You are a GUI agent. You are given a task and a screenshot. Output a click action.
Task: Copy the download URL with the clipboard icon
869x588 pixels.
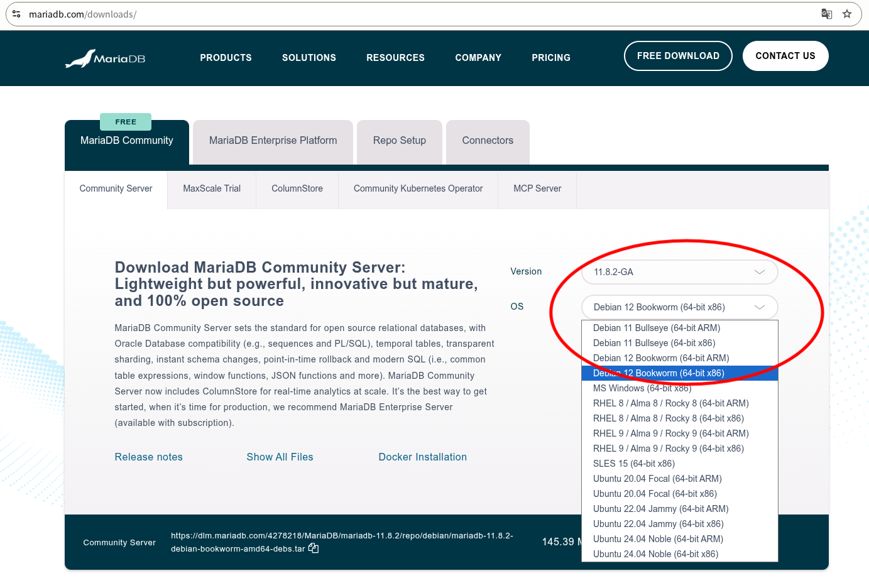click(314, 548)
